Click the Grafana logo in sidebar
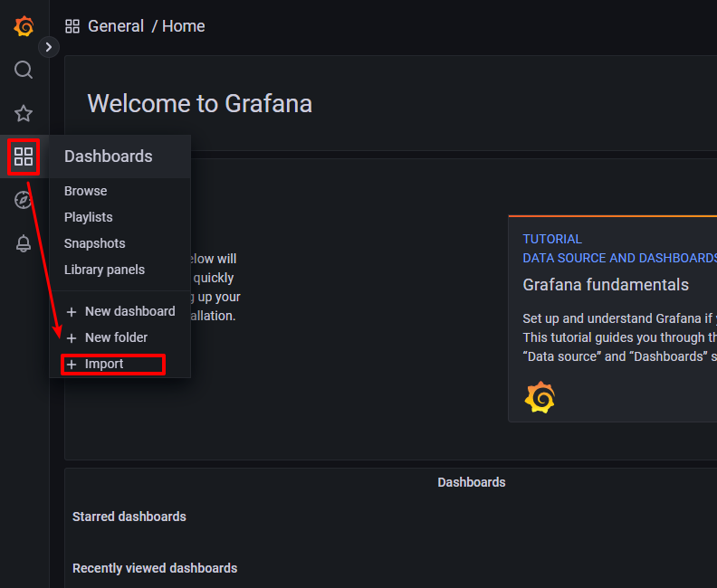The width and height of the screenshot is (717, 588). click(x=24, y=26)
